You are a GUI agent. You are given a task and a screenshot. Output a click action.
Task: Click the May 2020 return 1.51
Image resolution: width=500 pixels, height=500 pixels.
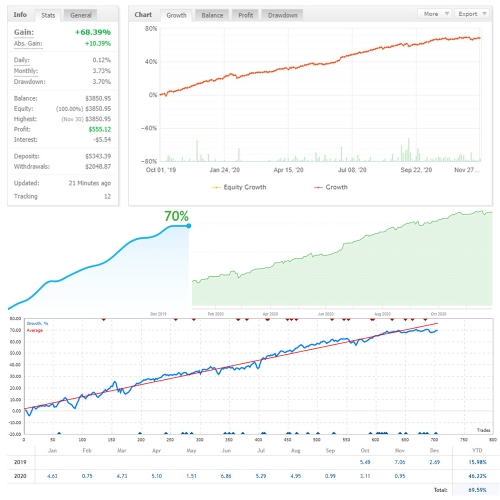pyautogui.click(x=191, y=476)
